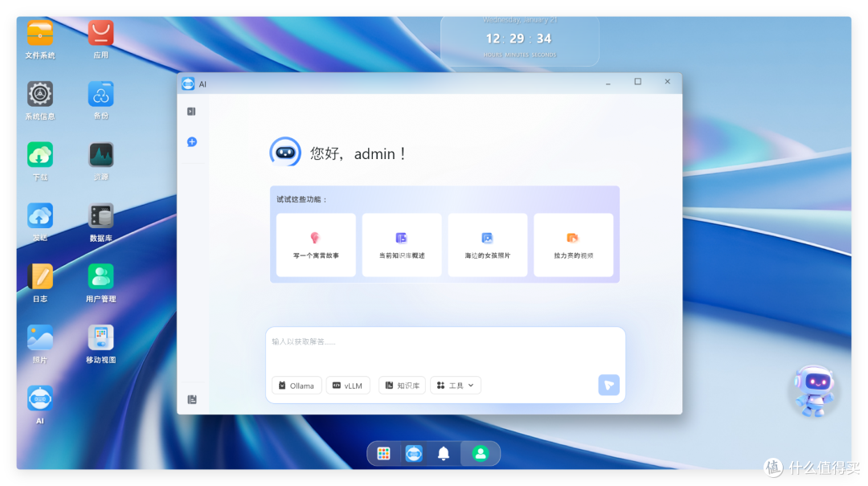Screen dimensions: 868x486
Task: Click the AI window title icon
Action: coord(188,84)
